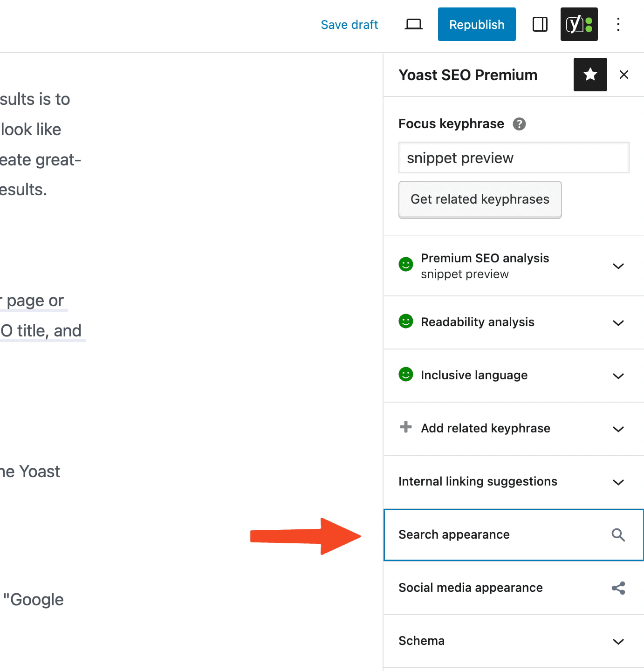
Task: Save the post as a draft
Action: (349, 24)
